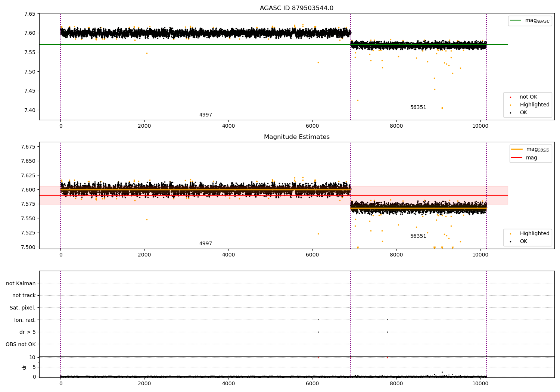Click x-axis tick 6000 in top plot
The height and width of the screenshot is (392, 560).
(x=312, y=126)
